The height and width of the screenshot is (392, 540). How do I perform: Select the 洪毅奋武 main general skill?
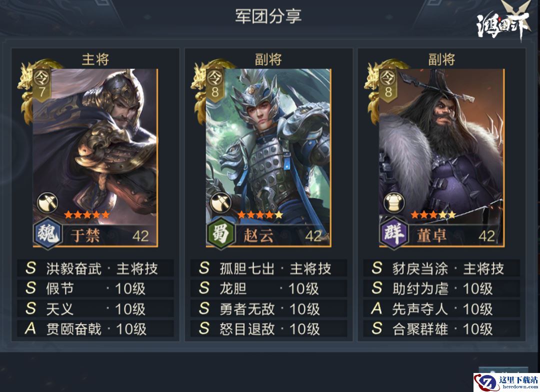(95, 268)
